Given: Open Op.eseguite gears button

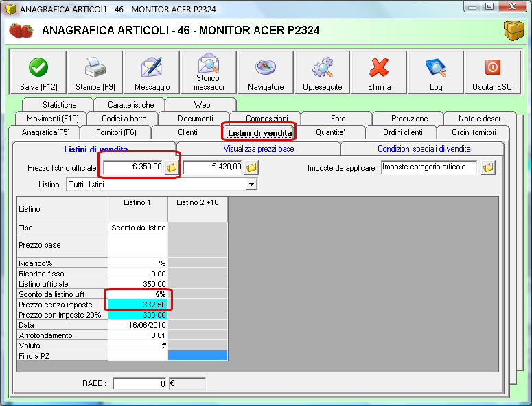Looking at the screenshot, I should (x=323, y=72).
